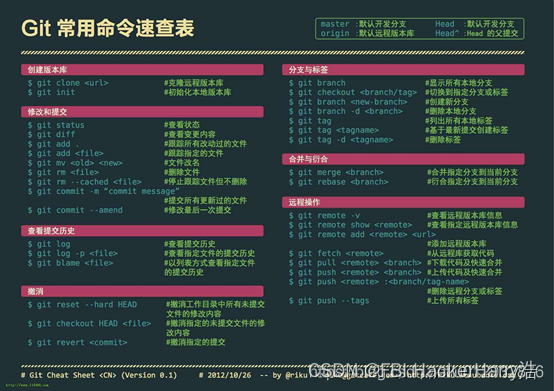Click the comment '#修改最后一次提交'
The height and width of the screenshot is (391, 554).
(x=198, y=210)
